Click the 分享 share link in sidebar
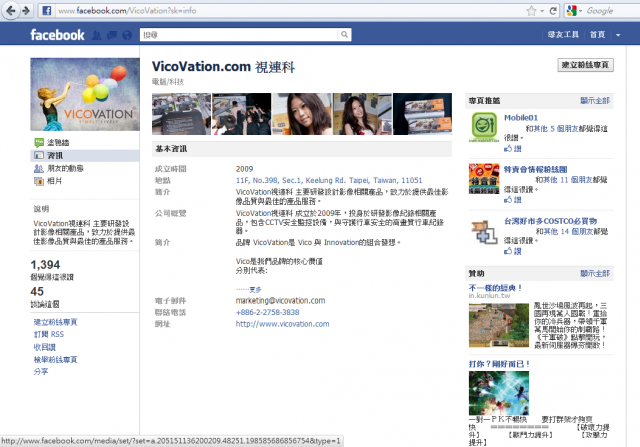Viewport: 640px width, 447px height. point(41,371)
